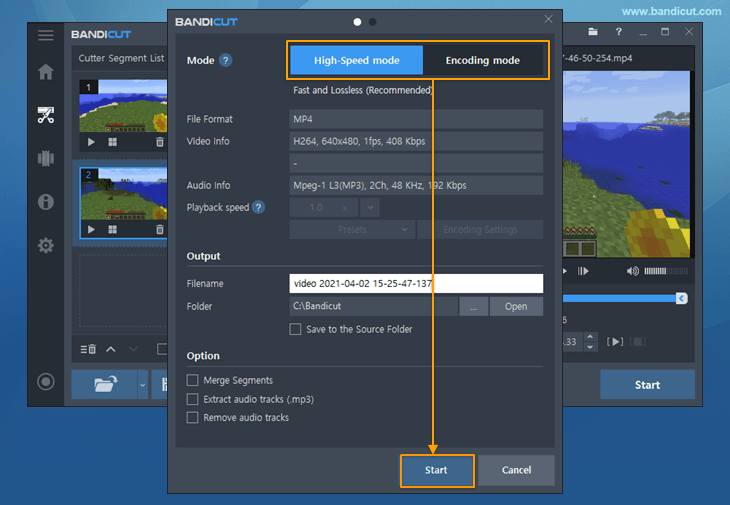Click the Playback speed value field
Image resolution: width=730 pixels, height=505 pixels.
pos(324,208)
